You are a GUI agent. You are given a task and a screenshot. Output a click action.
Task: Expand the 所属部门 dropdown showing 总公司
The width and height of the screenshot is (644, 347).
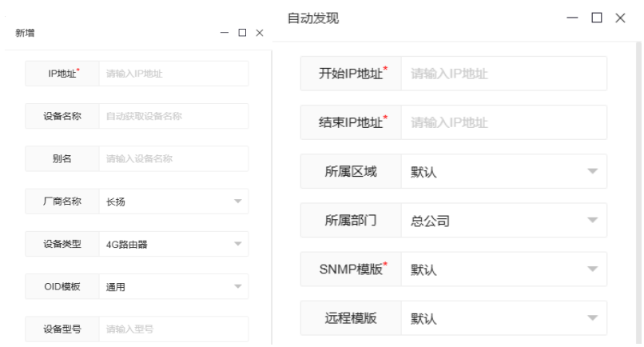503,221
